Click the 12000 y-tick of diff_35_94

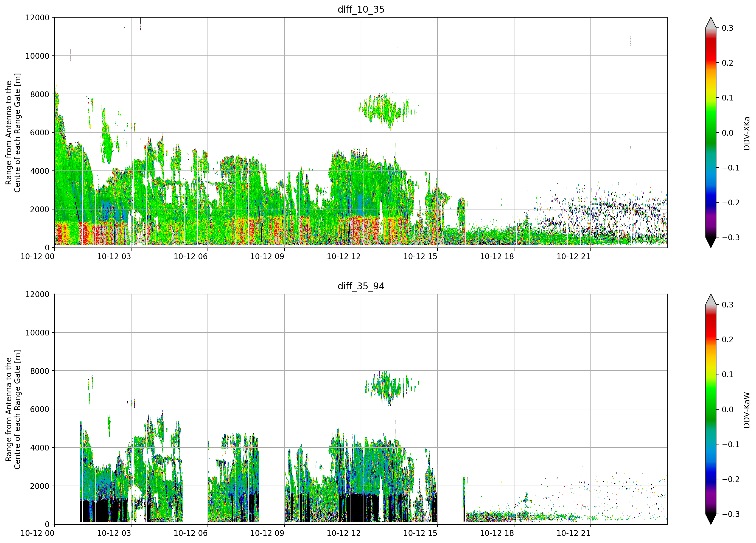[37, 294]
